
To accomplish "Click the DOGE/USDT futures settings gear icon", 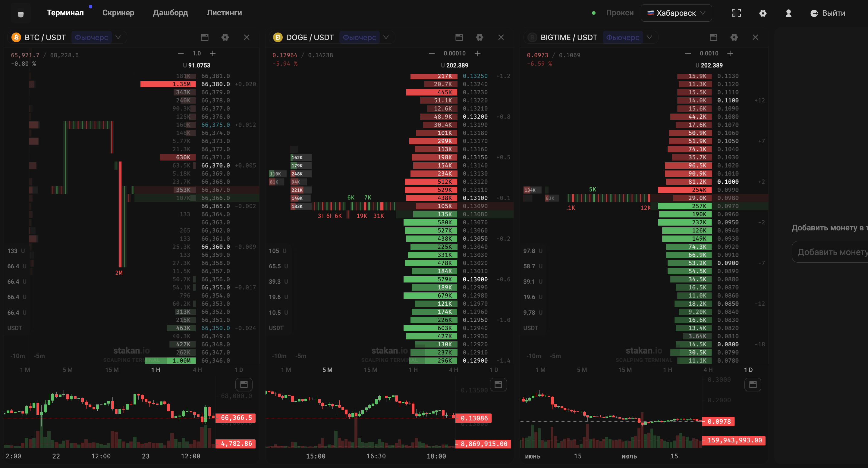I will point(479,37).
